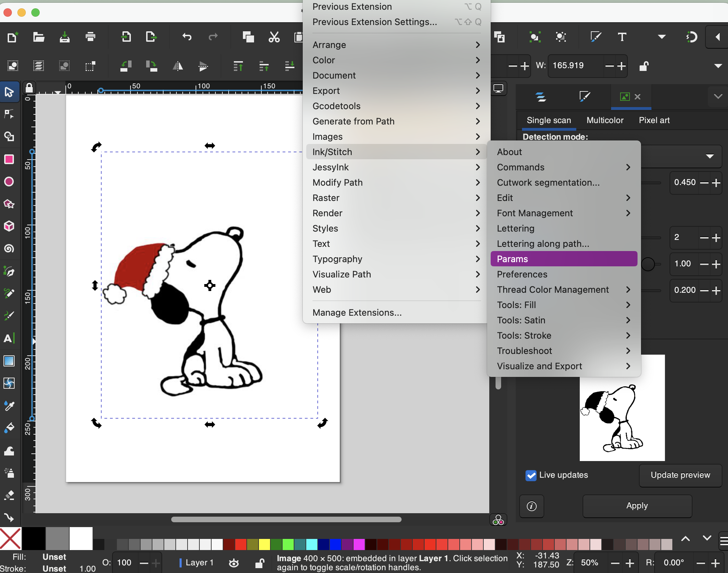
Task: Toggle width/height ratio lock
Action: (x=644, y=66)
